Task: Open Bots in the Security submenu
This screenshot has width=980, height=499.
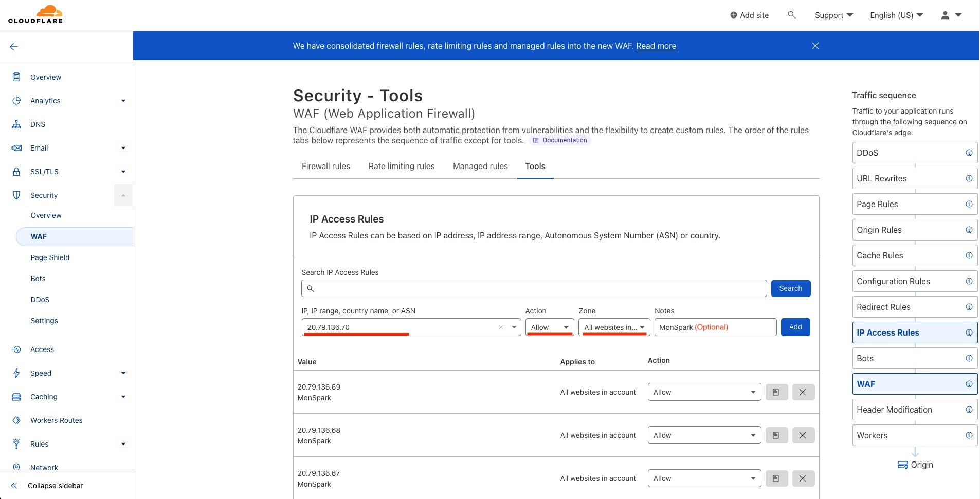Action: click(38, 279)
